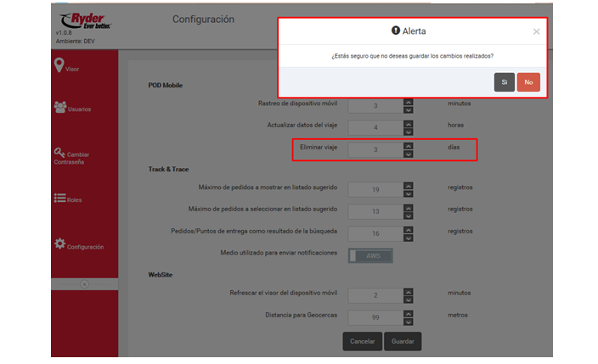Collapse the sidebar with the arrow icon
Screen dimensions: 598x364
tap(84, 284)
